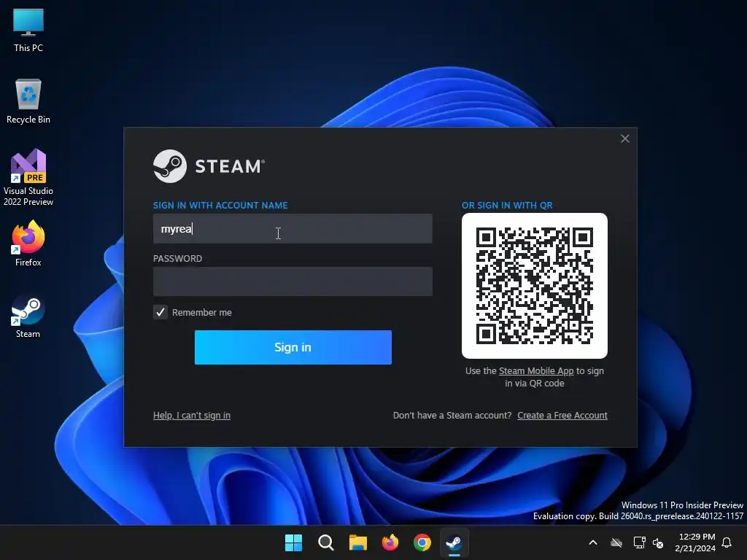
Task: Open network status tray icon
Action: (639, 542)
